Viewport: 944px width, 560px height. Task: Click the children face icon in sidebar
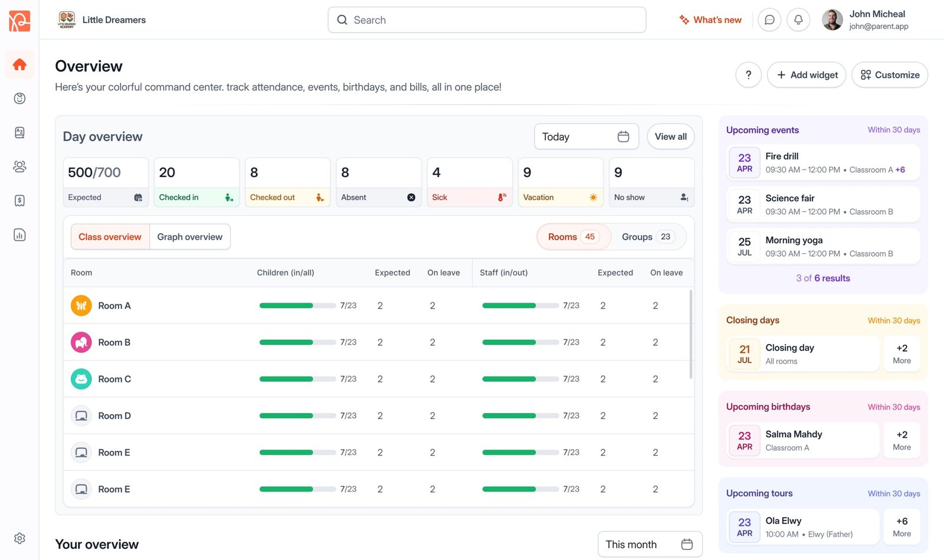tap(19, 99)
